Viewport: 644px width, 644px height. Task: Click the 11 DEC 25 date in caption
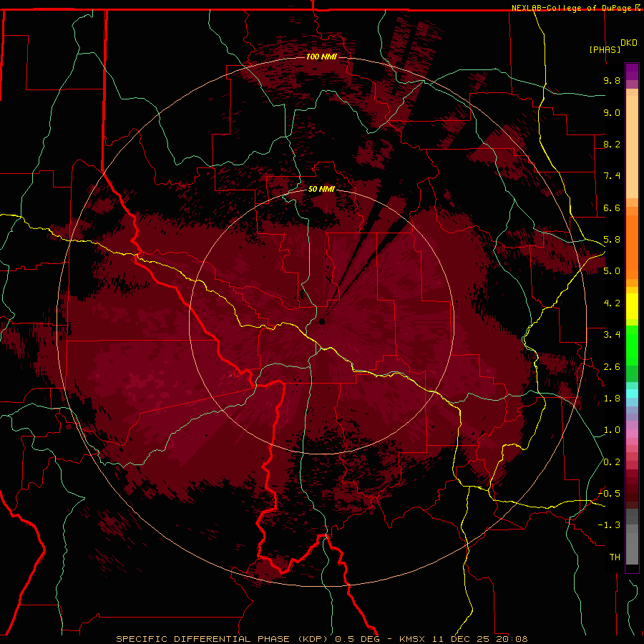click(462, 639)
